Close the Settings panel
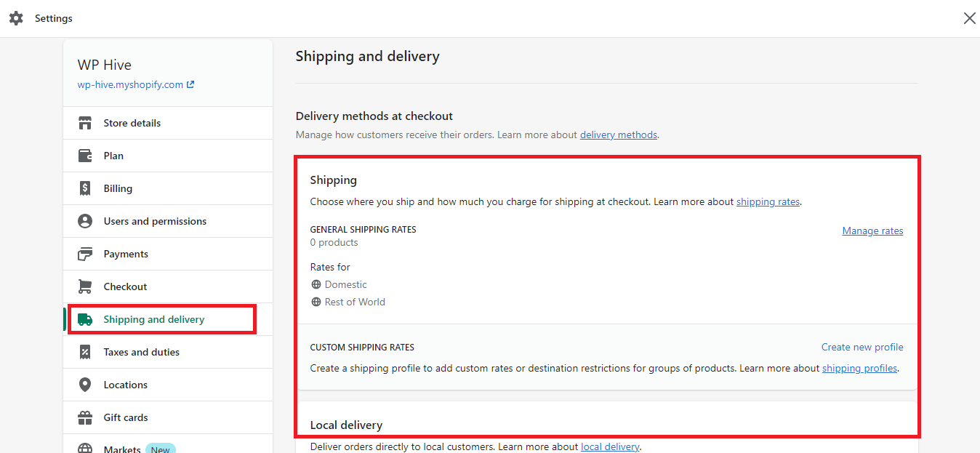Screen dimensions: 980x453 969,18
